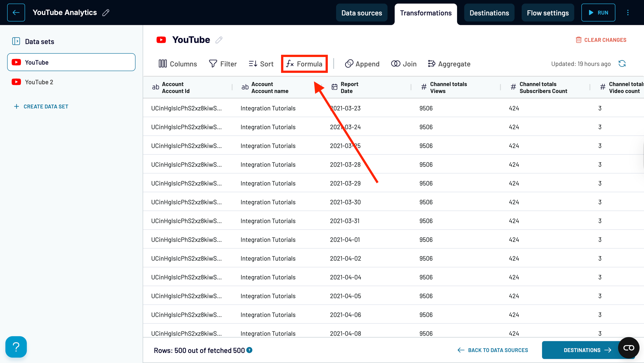644x363 pixels.
Task: Open the Formula tool
Action: tap(304, 64)
